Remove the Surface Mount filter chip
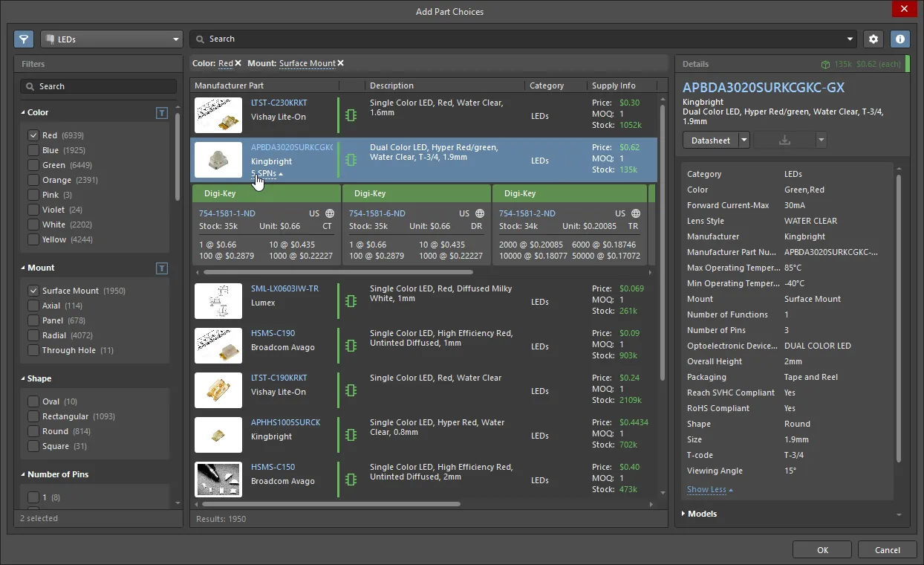 pyautogui.click(x=341, y=63)
